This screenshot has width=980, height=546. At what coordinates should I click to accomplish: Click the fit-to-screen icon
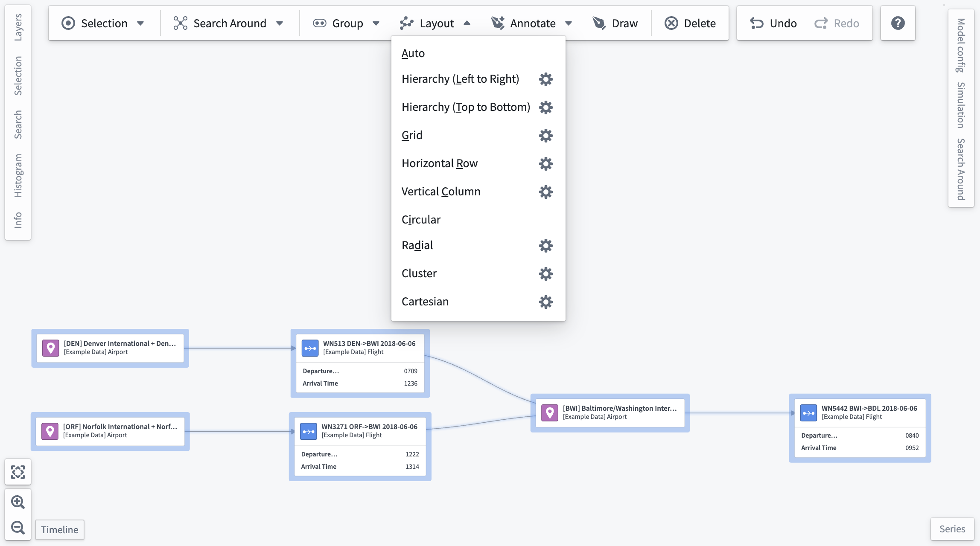click(x=18, y=472)
